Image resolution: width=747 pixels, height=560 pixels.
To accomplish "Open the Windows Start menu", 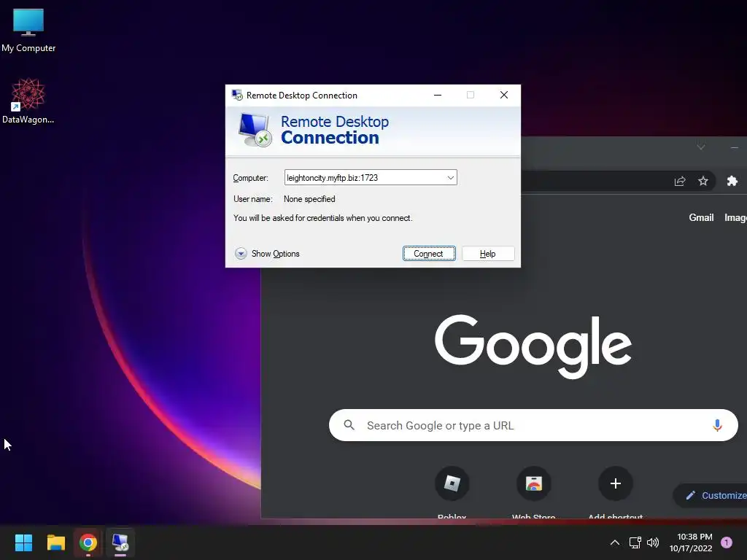I will (23, 542).
